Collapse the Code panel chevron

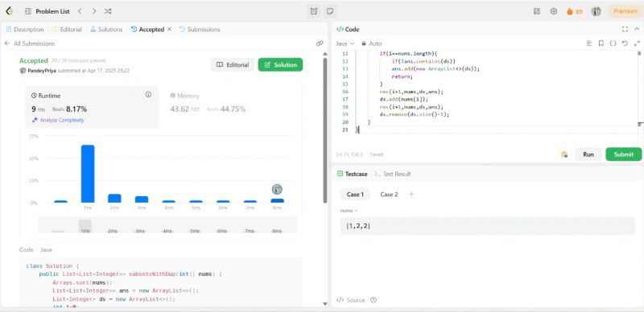click(637, 29)
